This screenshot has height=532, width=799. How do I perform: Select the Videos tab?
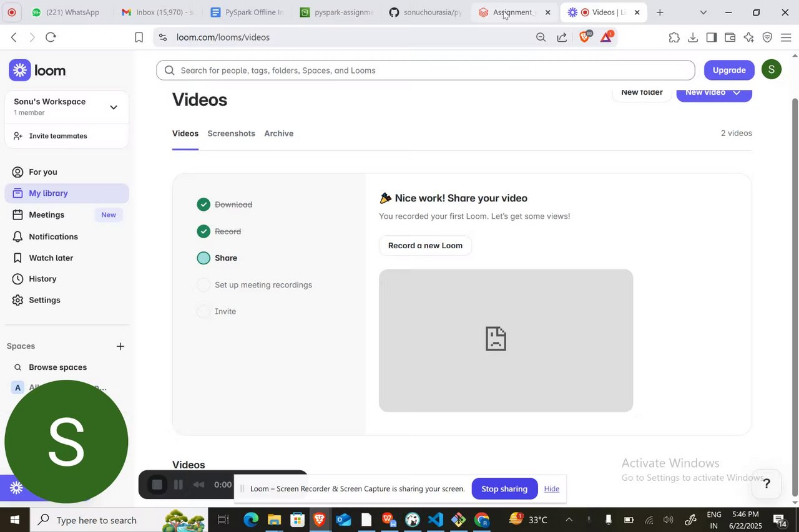[185, 133]
